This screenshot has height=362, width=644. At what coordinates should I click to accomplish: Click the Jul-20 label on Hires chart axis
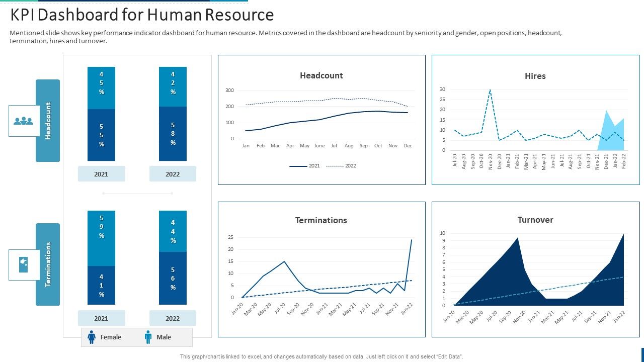click(x=455, y=161)
